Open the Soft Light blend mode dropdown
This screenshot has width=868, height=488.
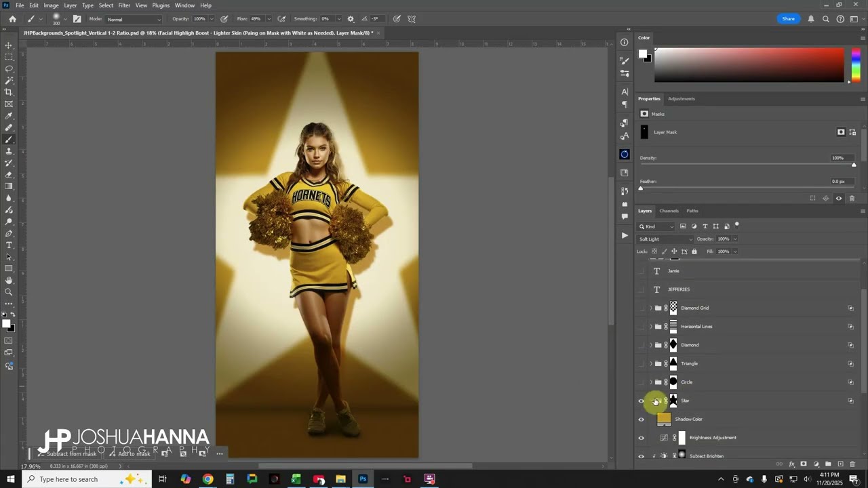[x=665, y=239]
